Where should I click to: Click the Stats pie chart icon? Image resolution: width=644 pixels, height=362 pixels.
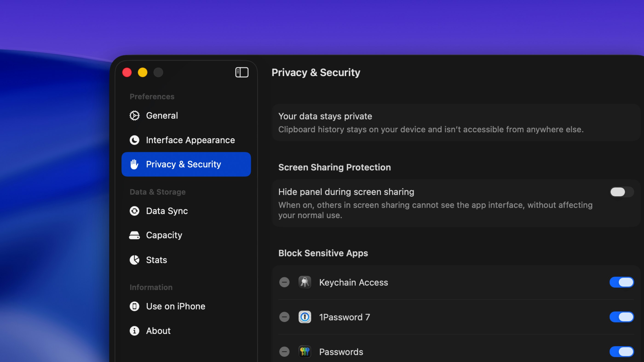[x=135, y=260]
